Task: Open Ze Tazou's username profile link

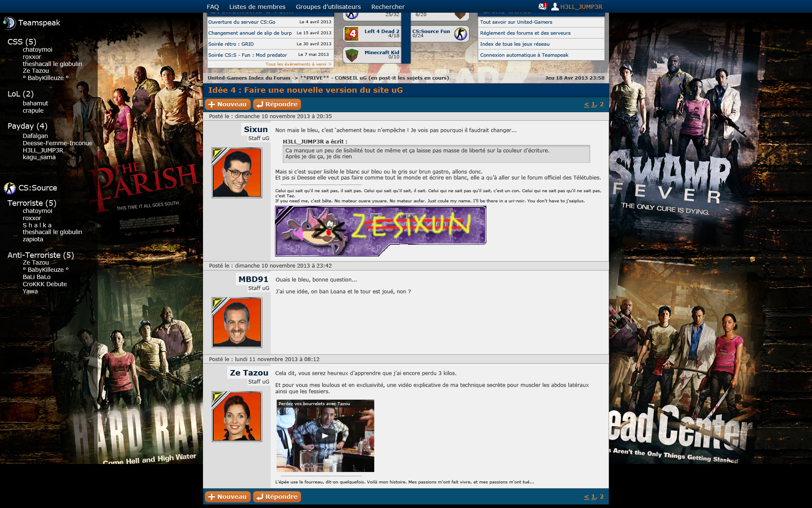Action: [x=249, y=373]
